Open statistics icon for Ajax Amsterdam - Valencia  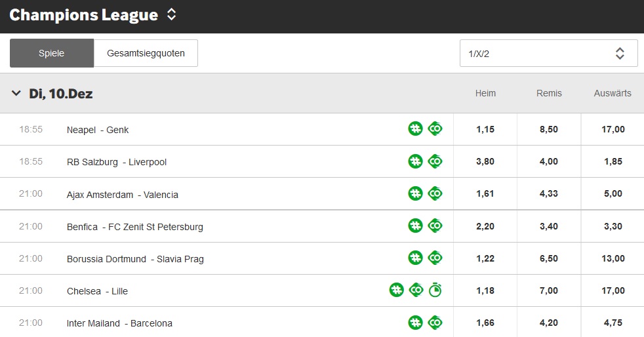tap(415, 193)
